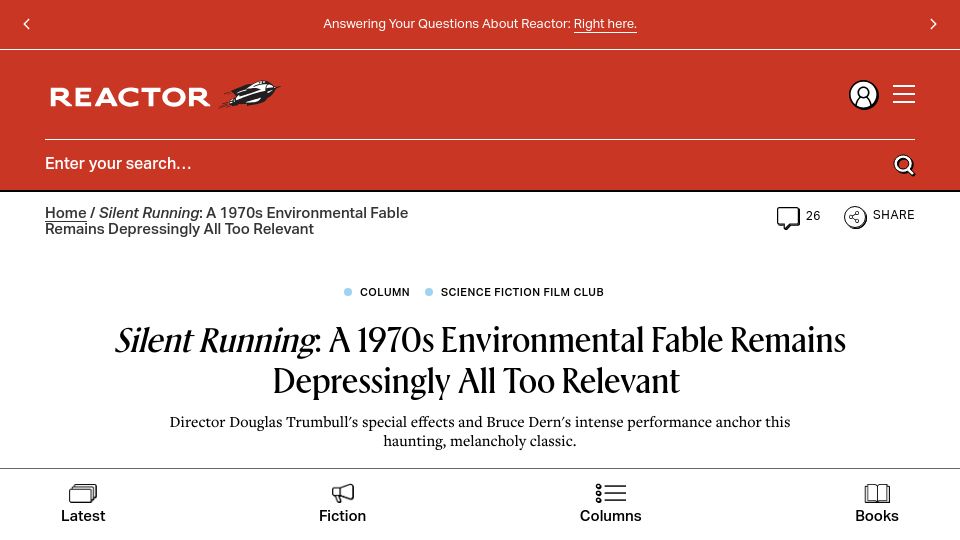Viewport: 960px width, 540px height.
Task: Click the breadcrumb article title text
Action: click(227, 221)
